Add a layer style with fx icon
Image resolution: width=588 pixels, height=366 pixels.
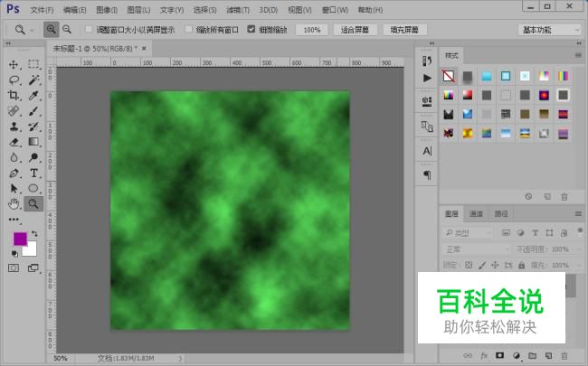point(484,355)
